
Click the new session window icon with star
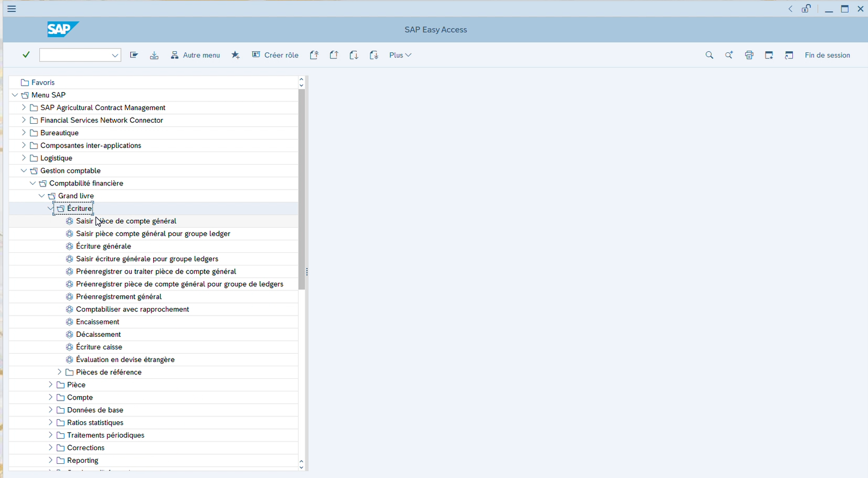tap(769, 55)
